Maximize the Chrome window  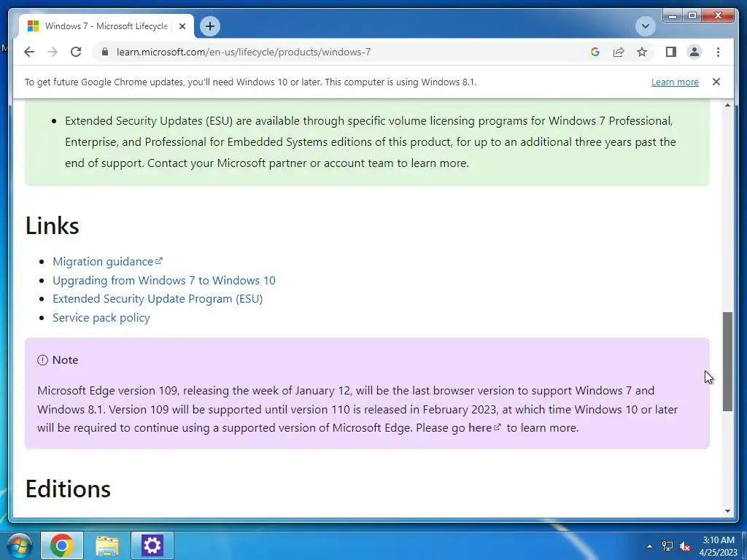point(692,16)
